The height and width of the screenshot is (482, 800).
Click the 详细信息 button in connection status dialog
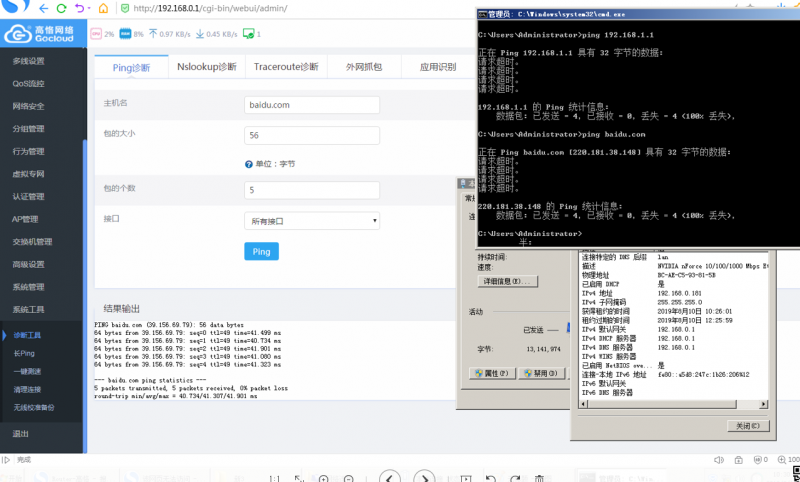(507, 281)
